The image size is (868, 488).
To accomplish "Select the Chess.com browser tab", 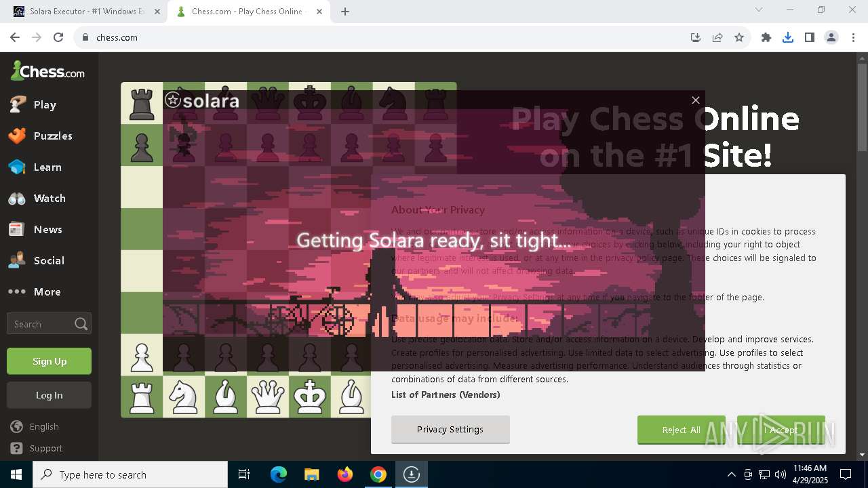I will pyautogui.click(x=247, y=12).
